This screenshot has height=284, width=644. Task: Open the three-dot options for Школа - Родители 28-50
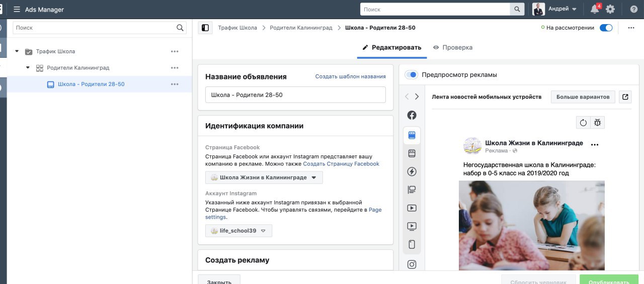(175, 84)
